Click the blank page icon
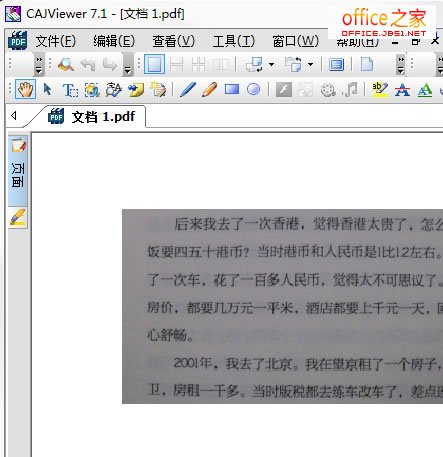This screenshot has height=457, width=443. 367,64
